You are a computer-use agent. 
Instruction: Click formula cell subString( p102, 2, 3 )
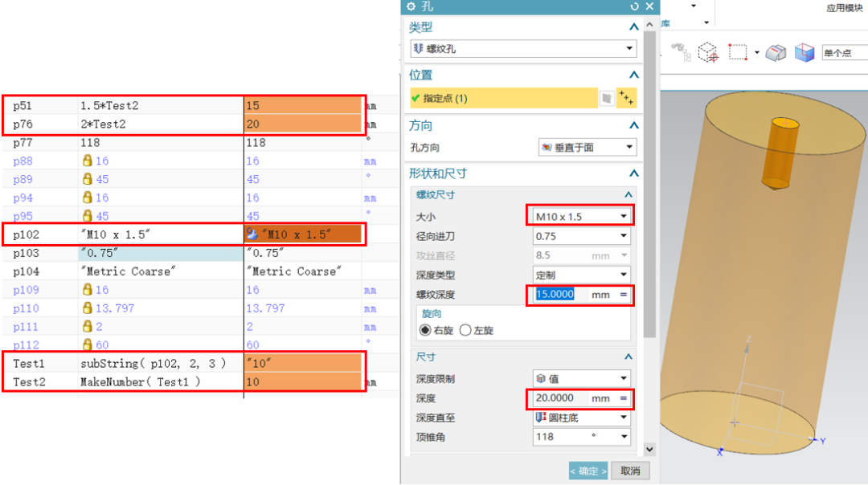coord(161,363)
